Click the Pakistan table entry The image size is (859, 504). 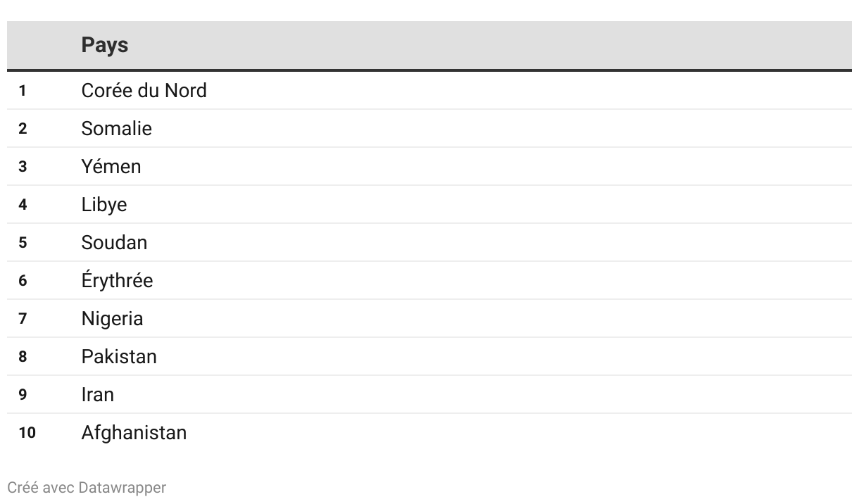tap(119, 356)
